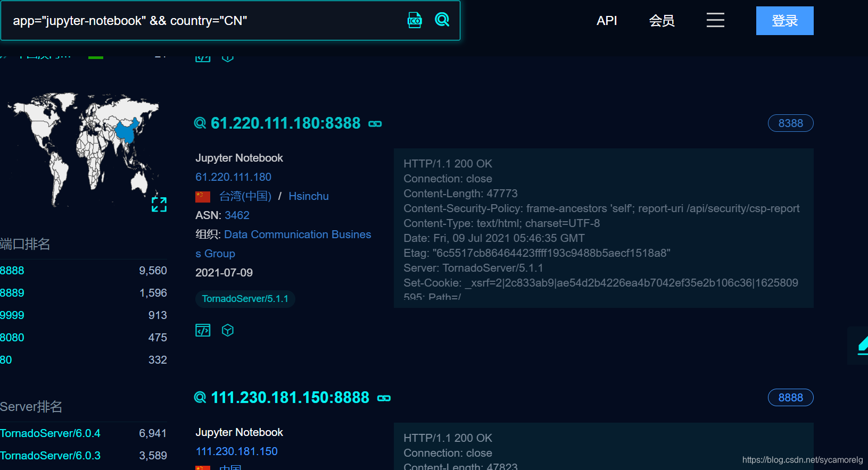Click the 8888 port badge
The image size is (868, 470).
[x=790, y=398]
